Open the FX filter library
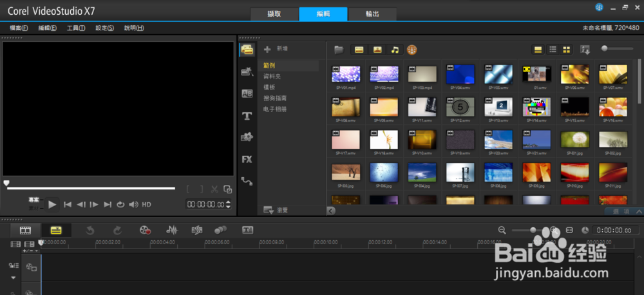 (247, 159)
